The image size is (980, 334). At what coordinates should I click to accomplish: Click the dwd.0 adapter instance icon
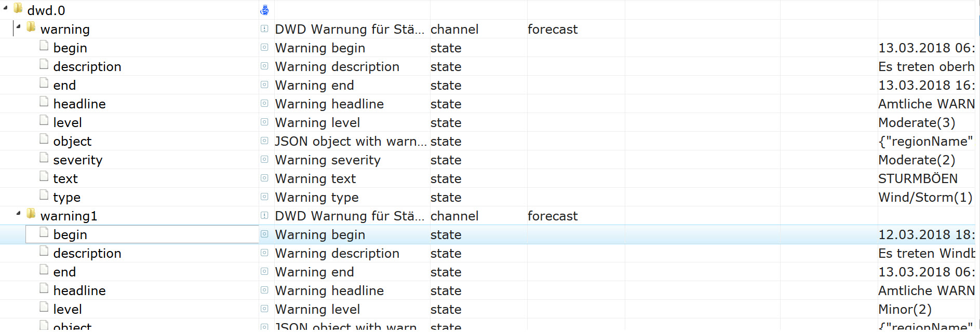tap(264, 10)
